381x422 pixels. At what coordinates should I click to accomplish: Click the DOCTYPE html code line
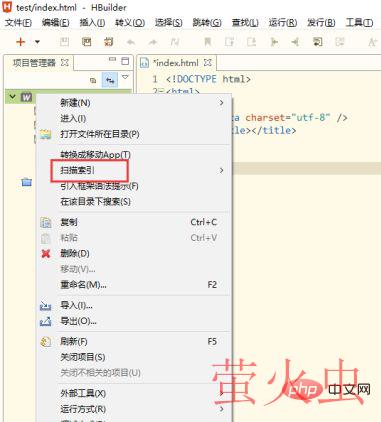(208, 79)
